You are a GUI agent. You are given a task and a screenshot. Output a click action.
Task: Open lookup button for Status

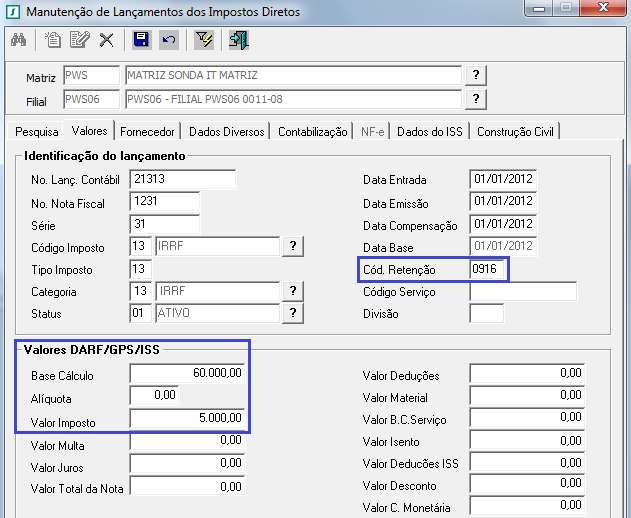[293, 313]
